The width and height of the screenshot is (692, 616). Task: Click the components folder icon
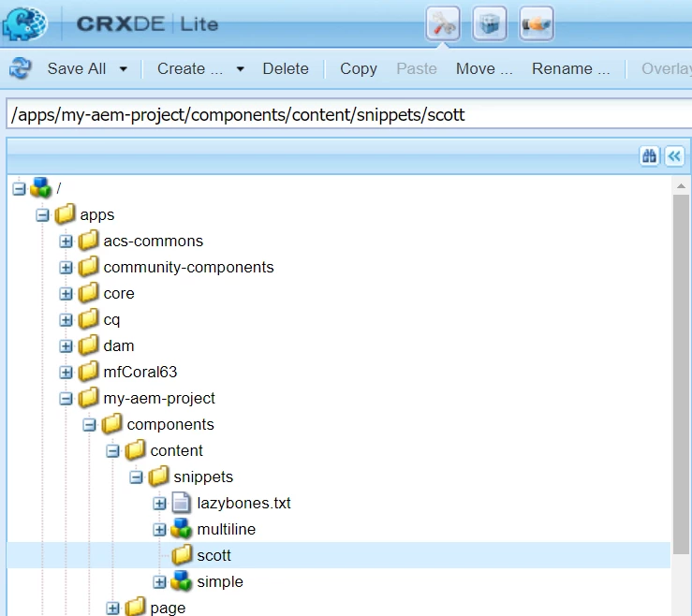click(111, 423)
